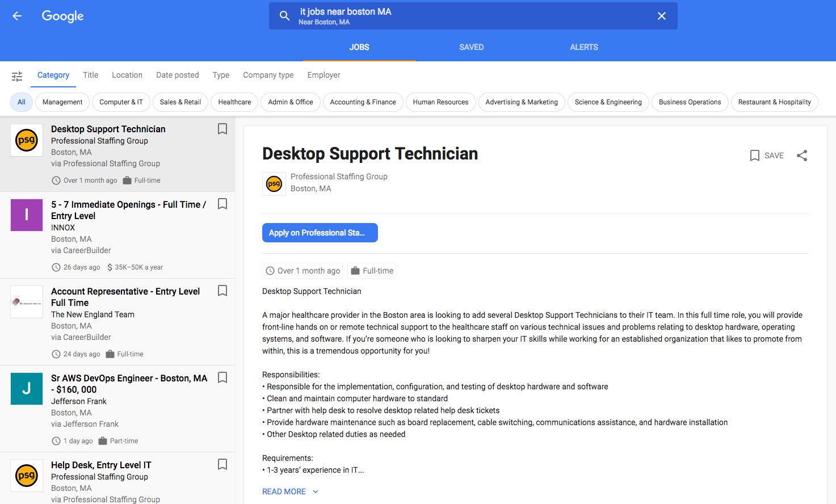
Task: Select the Computer & IT category chip
Action: [121, 102]
